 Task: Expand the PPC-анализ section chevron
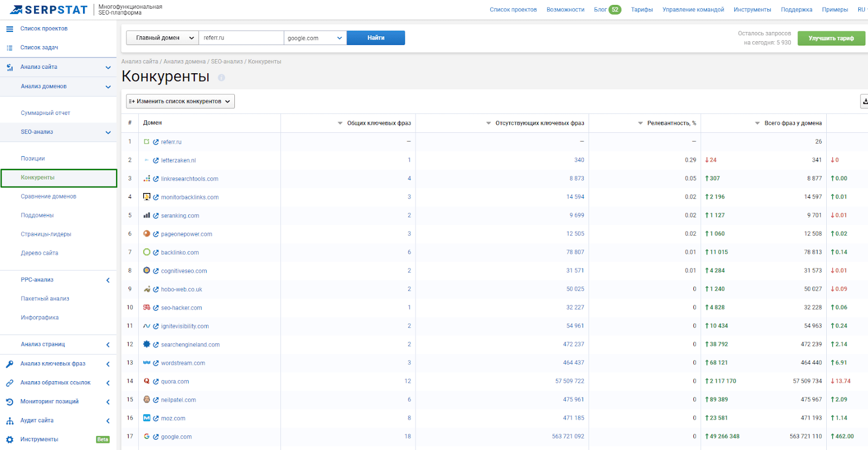tap(108, 280)
